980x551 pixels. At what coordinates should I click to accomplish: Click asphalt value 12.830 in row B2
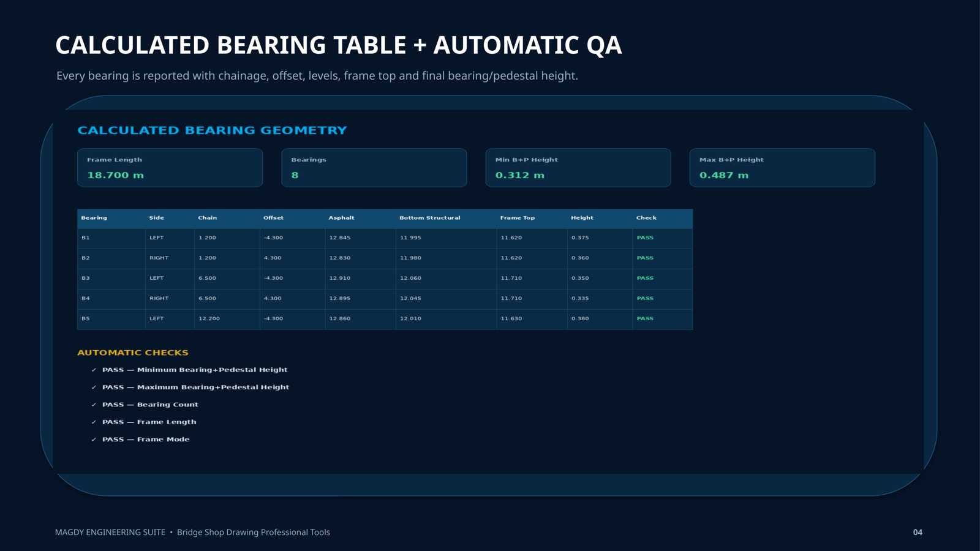pyautogui.click(x=339, y=258)
